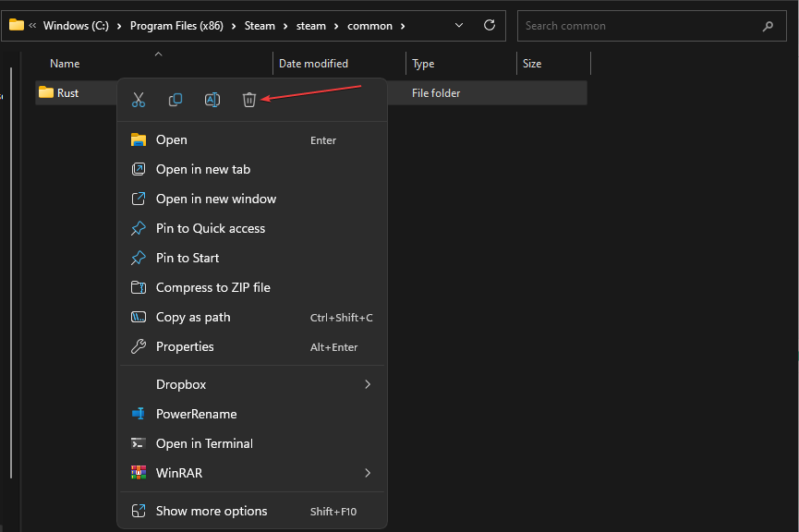Select the Rust folder icon
This screenshot has width=799, height=532.
(46, 92)
